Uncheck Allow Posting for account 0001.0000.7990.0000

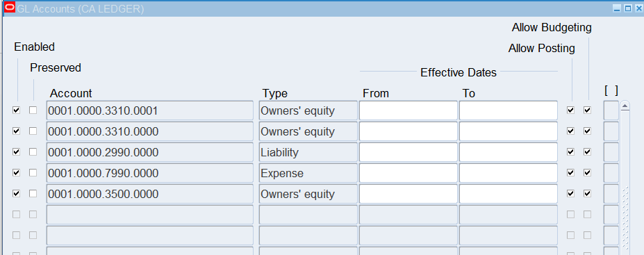point(570,173)
